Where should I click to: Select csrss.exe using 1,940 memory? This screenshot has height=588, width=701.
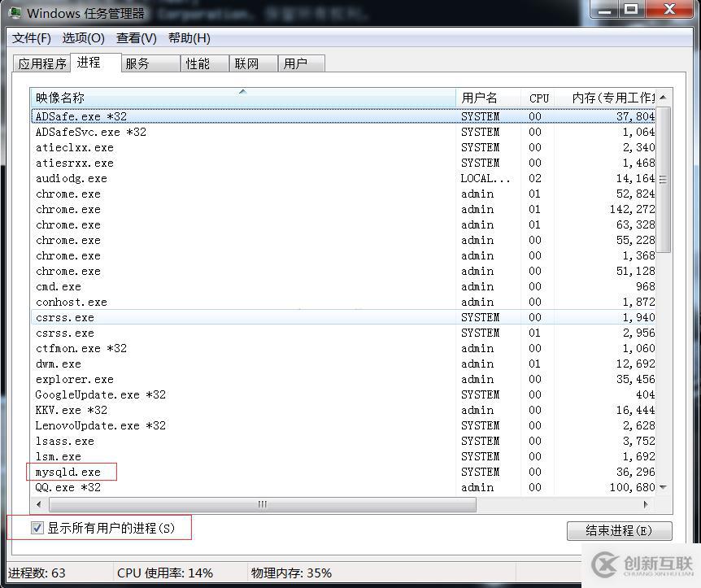click(x=343, y=317)
